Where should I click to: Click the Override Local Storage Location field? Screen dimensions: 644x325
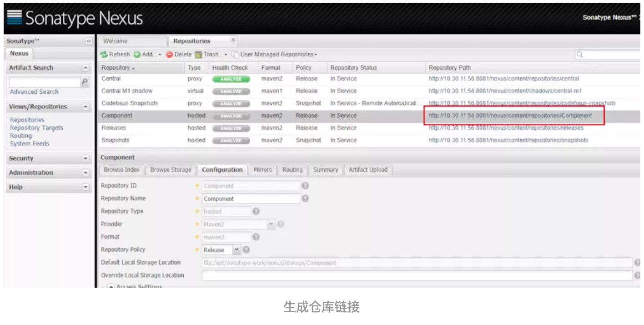(417, 275)
